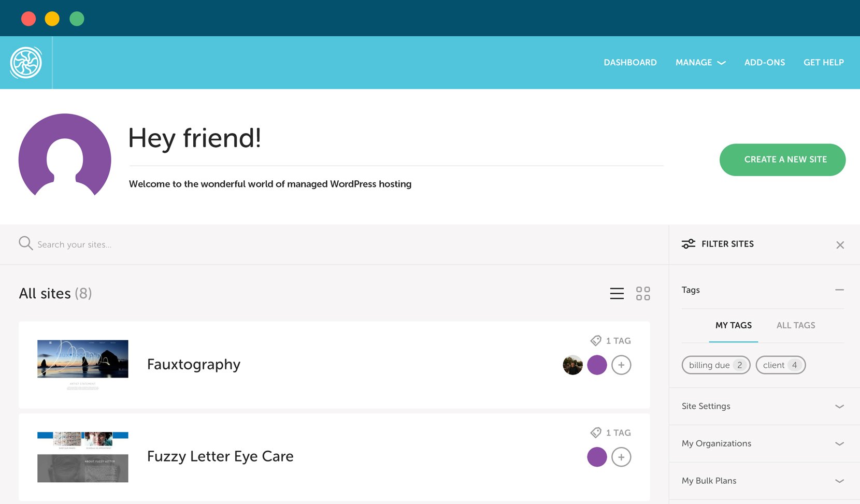Click Create a New Site button
This screenshot has width=860, height=504.
tap(782, 160)
